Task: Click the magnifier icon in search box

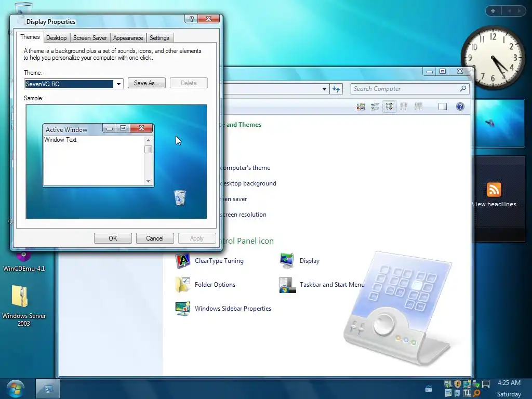Action: pos(463,88)
